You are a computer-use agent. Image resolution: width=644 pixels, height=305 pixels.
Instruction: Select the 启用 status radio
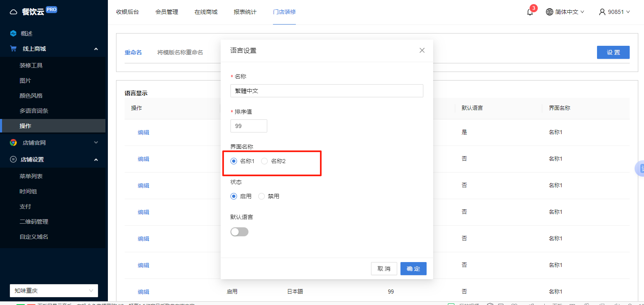coord(234,196)
